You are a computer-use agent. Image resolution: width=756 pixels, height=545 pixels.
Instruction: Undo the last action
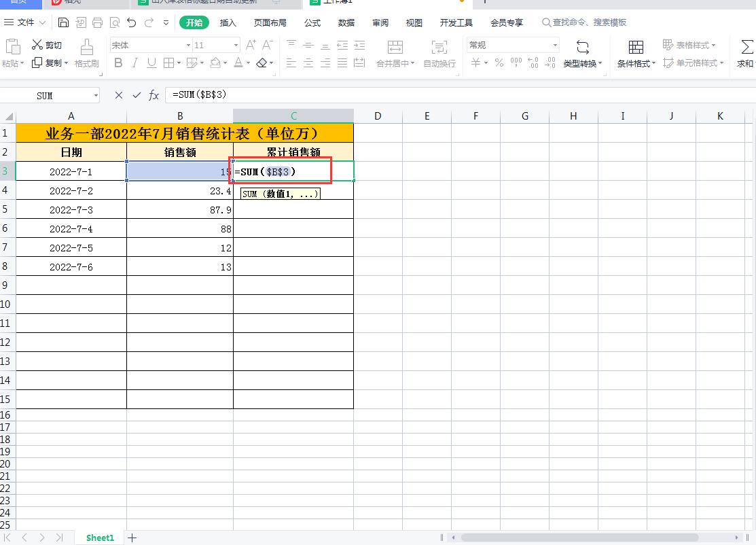(x=132, y=22)
